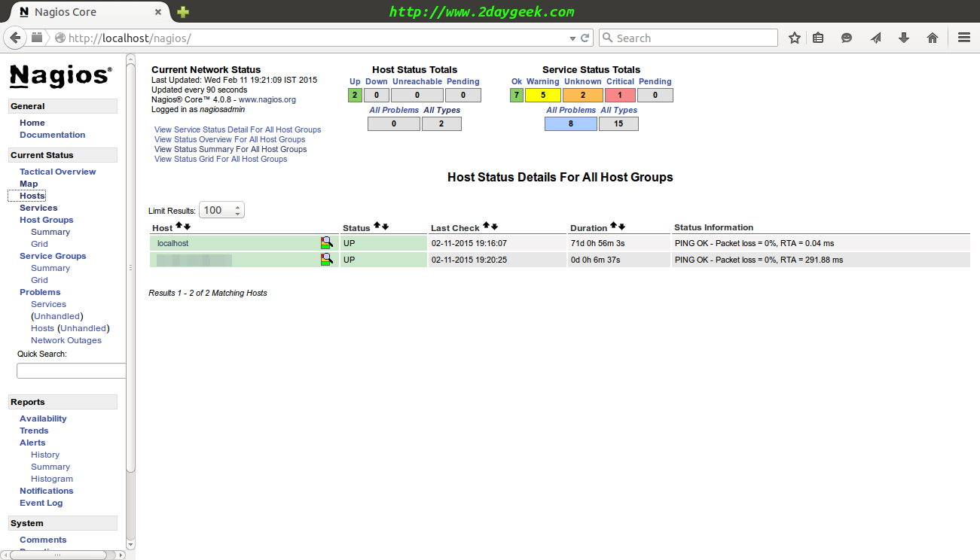This screenshot has height=560, width=980.
Task: Click yellow Warning count 5
Action: 543,95
